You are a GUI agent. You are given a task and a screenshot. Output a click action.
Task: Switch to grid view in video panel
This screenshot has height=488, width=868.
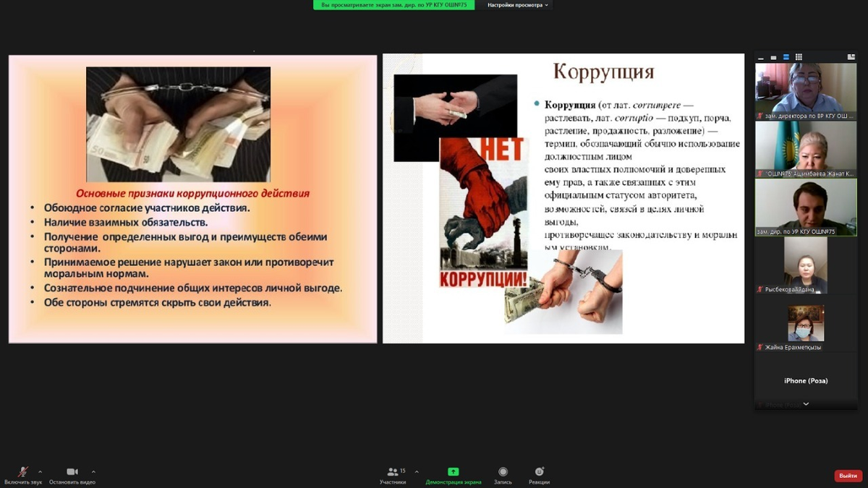click(799, 57)
